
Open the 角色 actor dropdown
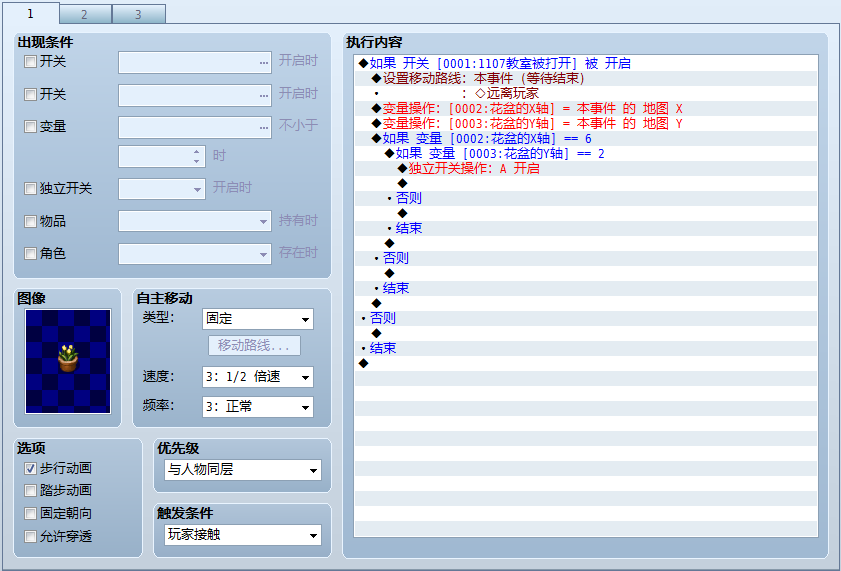coord(195,254)
